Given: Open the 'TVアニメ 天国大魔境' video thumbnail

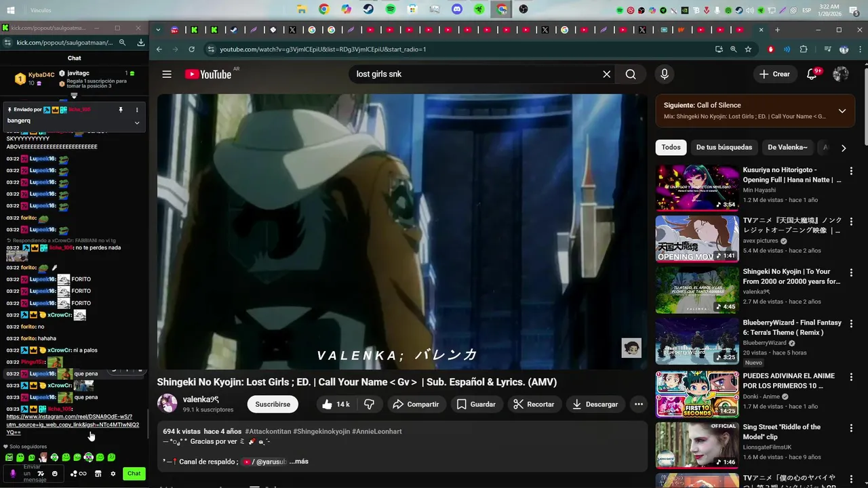Looking at the screenshot, I should (x=697, y=239).
